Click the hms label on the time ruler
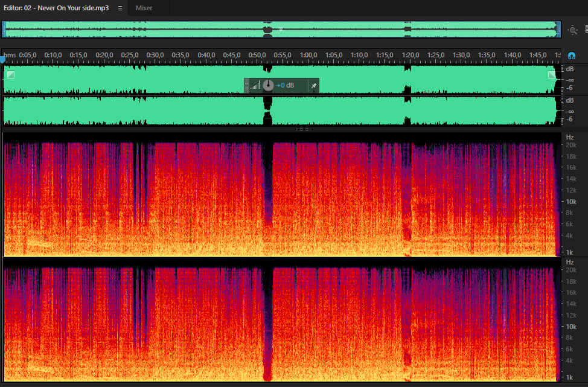This screenshot has width=588, height=387. point(10,55)
